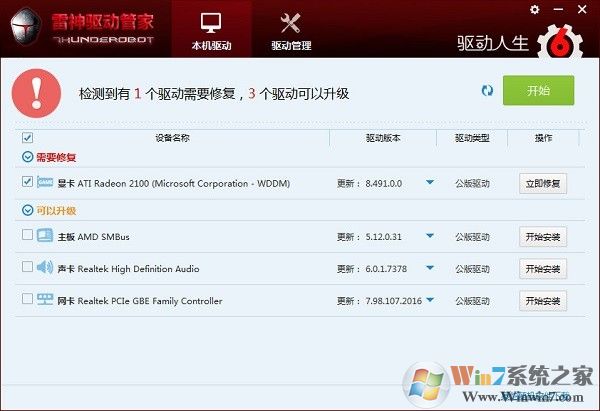The width and height of the screenshot is (600, 411).
Task: Click the green 开始 button
Action: tap(538, 90)
